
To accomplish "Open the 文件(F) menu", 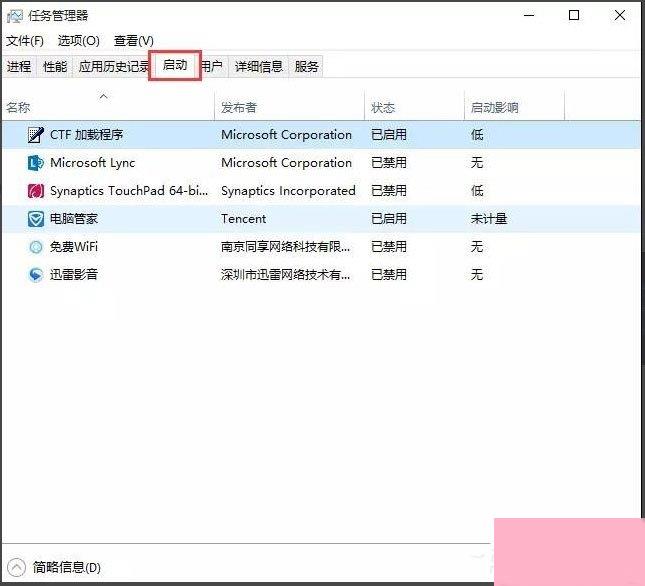I will tap(25, 41).
